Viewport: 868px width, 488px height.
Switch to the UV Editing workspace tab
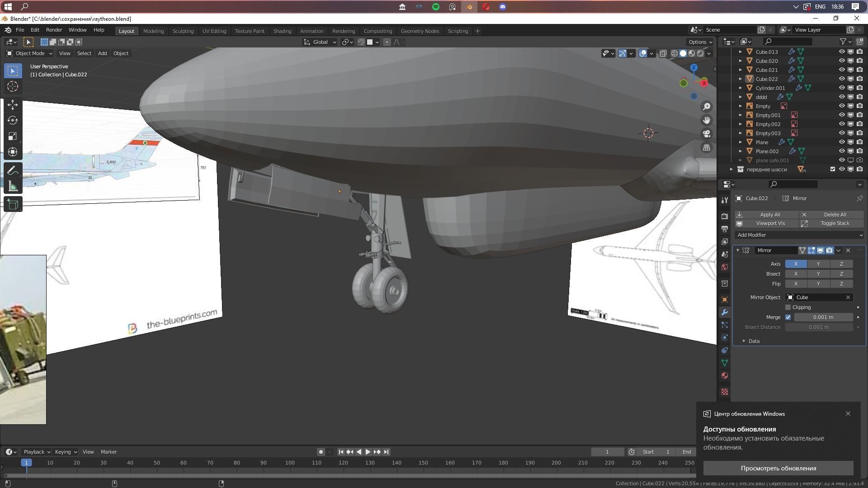pos(214,31)
